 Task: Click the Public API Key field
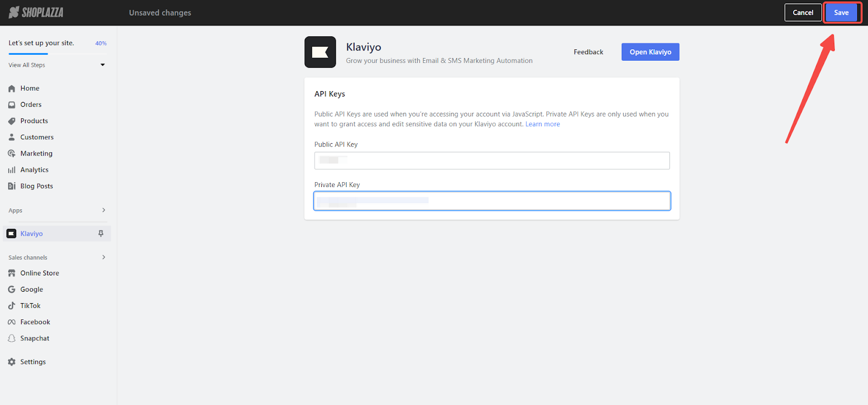[x=492, y=160]
